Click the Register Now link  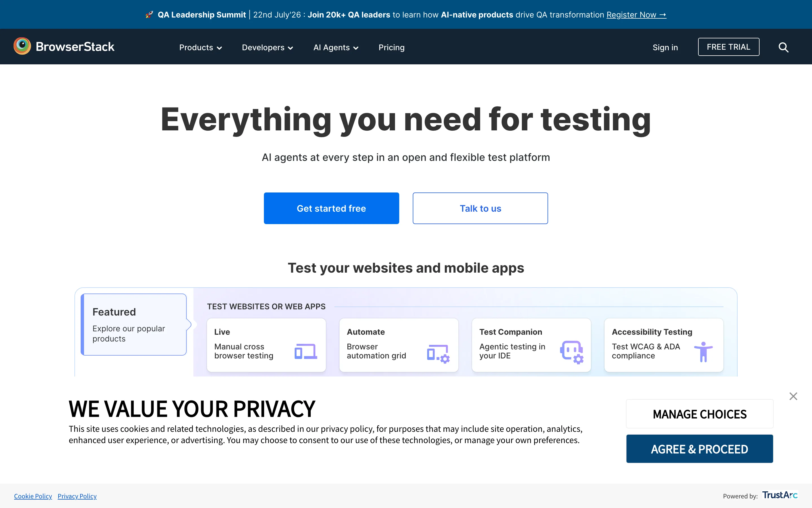pyautogui.click(x=636, y=15)
